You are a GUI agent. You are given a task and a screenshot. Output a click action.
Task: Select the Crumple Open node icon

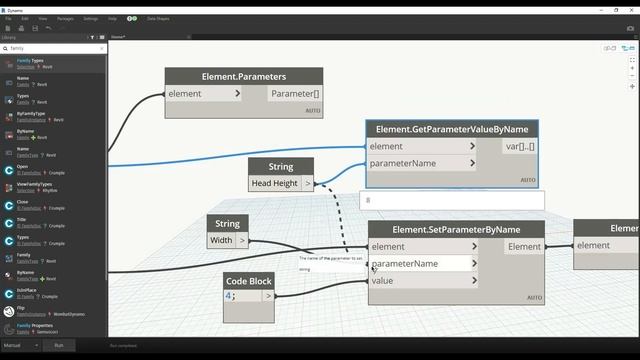(9, 170)
